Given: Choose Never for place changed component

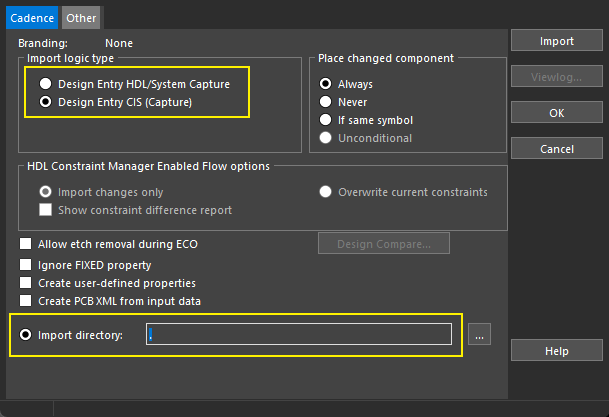Looking at the screenshot, I should point(326,102).
